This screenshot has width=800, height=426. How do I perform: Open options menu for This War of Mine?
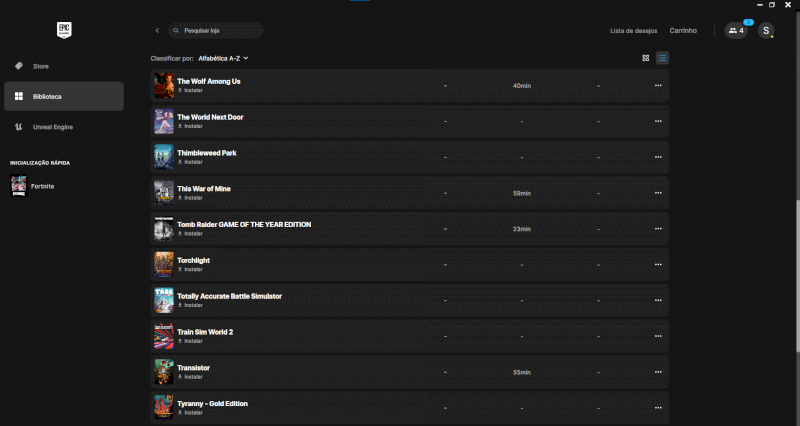pyautogui.click(x=658, y=193)
